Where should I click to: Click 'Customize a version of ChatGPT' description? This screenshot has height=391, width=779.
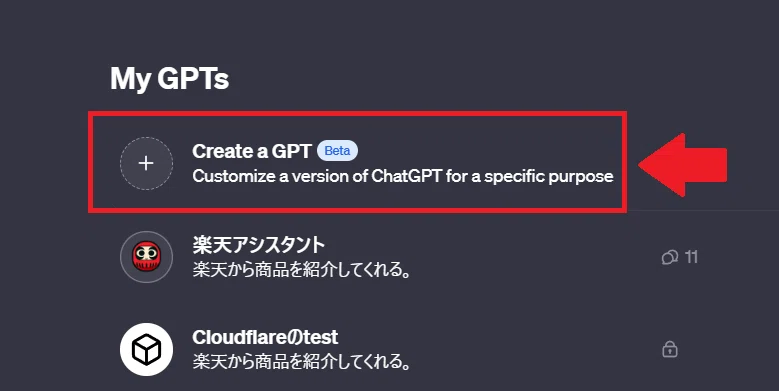[403, 176]
